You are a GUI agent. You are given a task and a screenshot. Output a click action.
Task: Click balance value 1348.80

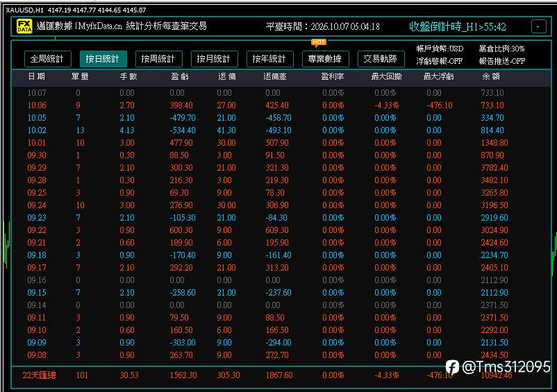pos(494,143)
